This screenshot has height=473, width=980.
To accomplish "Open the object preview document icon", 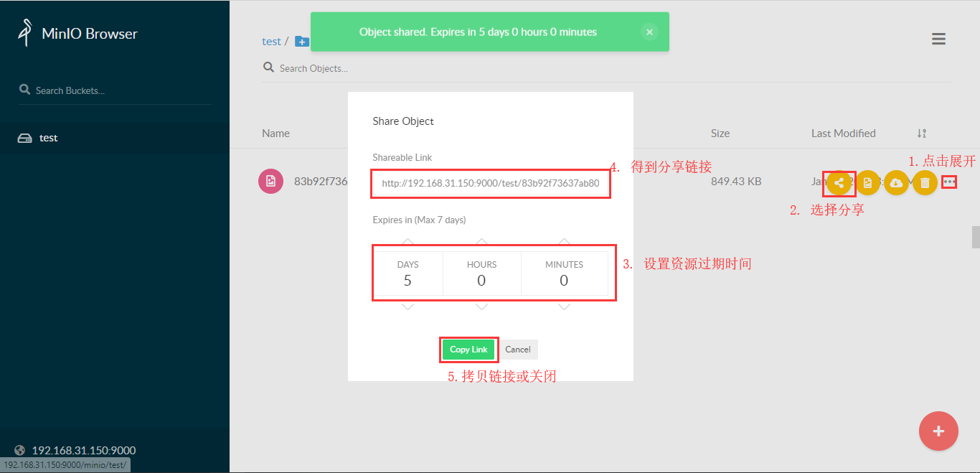I will [867, 183].
